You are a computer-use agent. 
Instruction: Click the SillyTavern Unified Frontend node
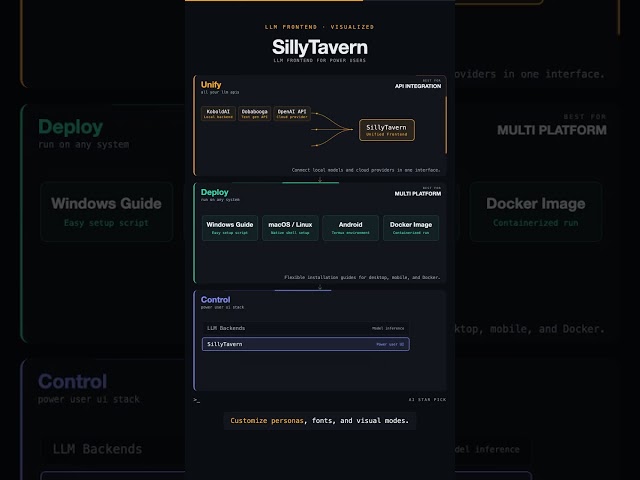tap(387, 130)
